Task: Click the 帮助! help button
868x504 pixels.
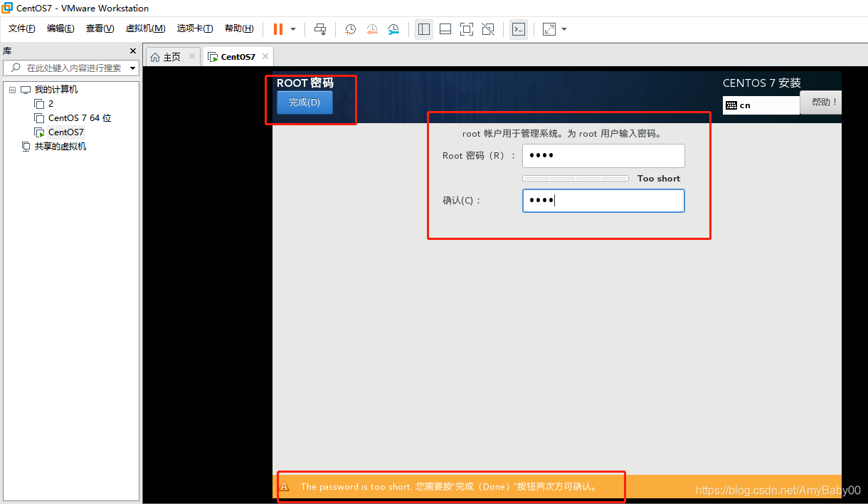Action: (820, 103)
